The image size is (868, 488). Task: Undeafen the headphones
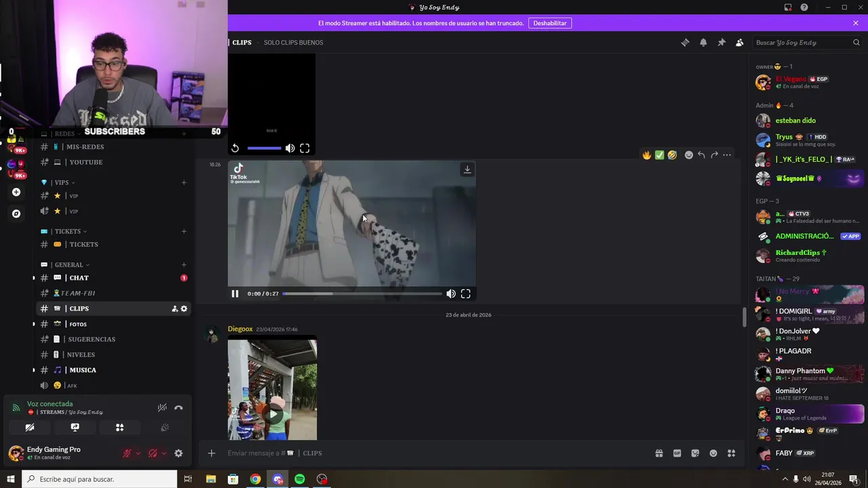tap(153, 453)
